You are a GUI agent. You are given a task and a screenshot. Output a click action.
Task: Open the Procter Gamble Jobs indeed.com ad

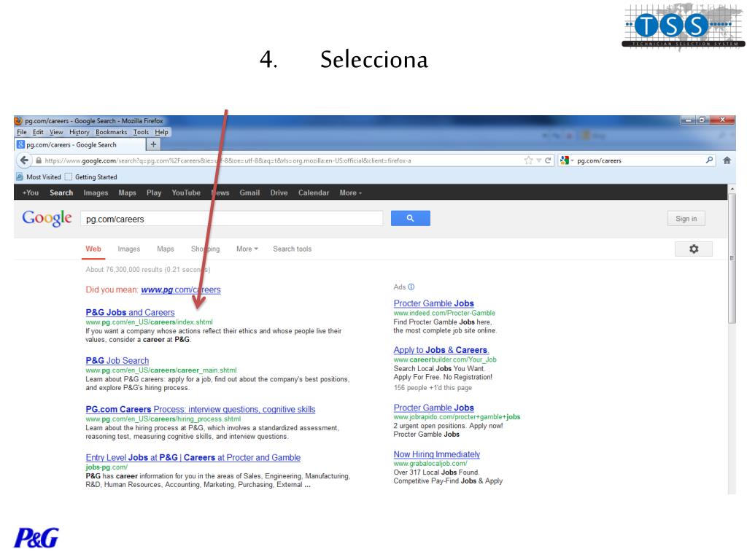coord(433,303)
